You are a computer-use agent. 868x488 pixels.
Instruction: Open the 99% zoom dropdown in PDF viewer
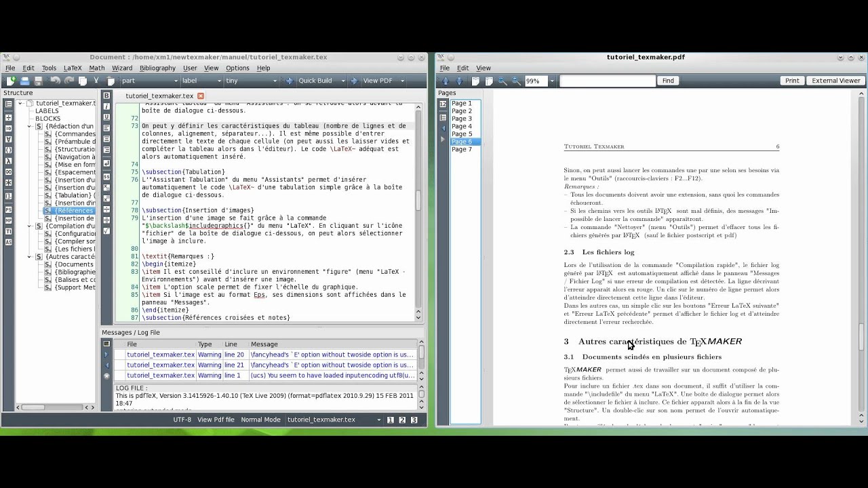point(551,81)
